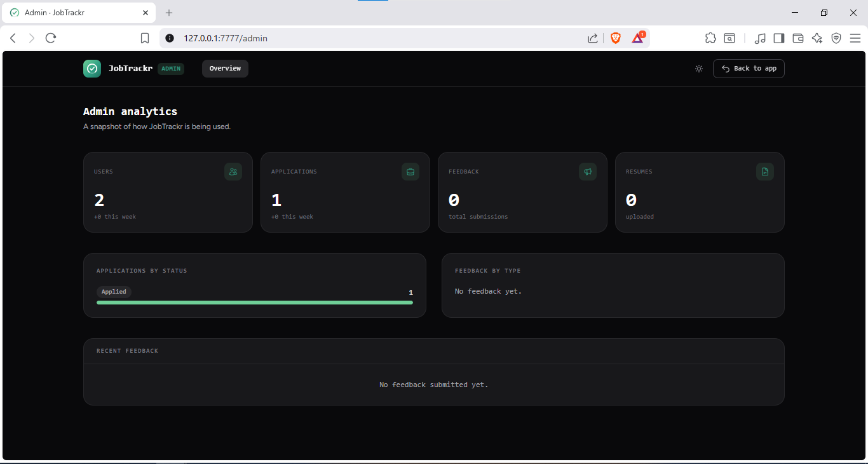Click the site information icon in address bar
Image resolution: width=868 pixels, height=464 pixels.
click(169, 38)
